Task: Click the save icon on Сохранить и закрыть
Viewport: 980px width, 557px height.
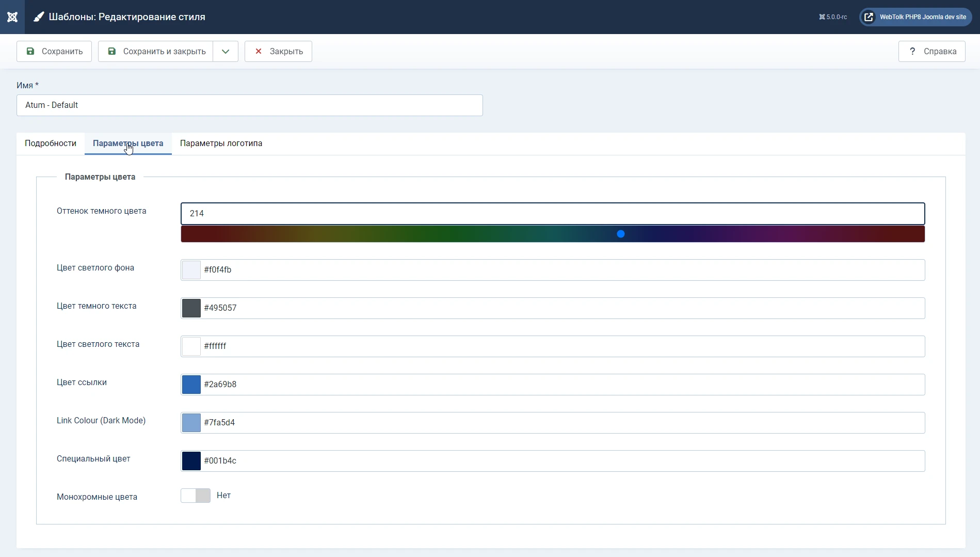Action: (111, 51)
